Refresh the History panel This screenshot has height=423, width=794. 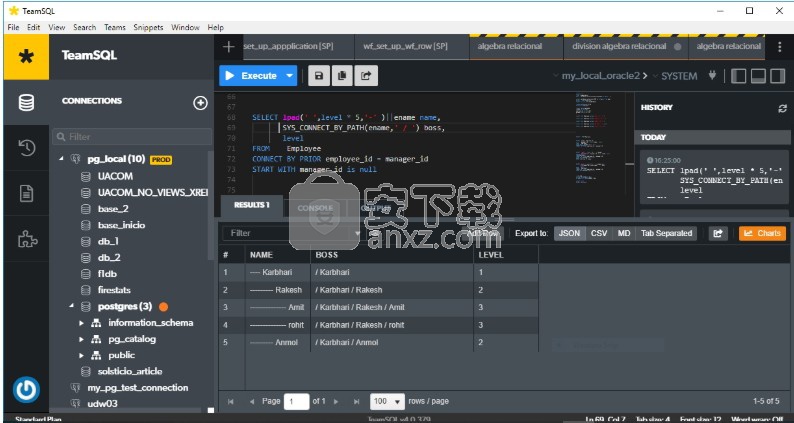click(782, 108)
